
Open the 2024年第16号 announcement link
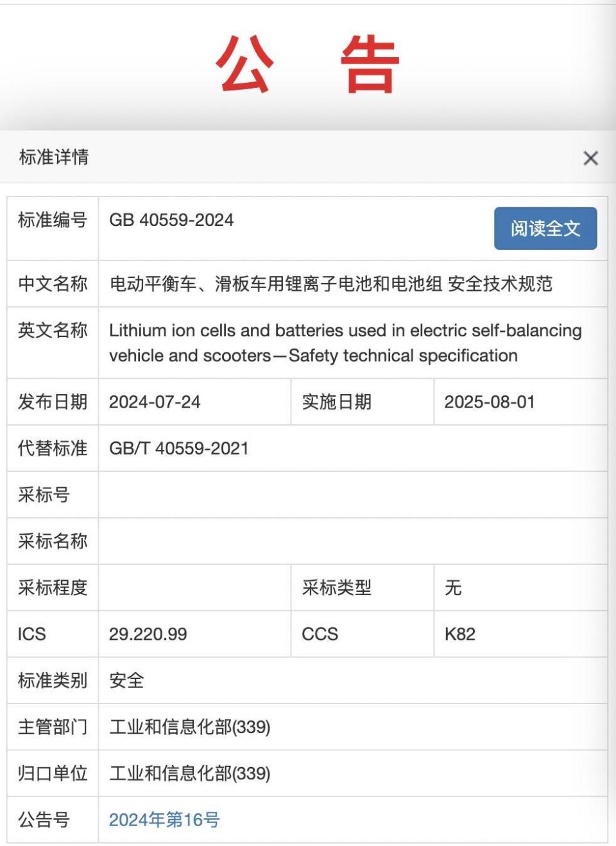pyautogui.click(x=164, y=820)
